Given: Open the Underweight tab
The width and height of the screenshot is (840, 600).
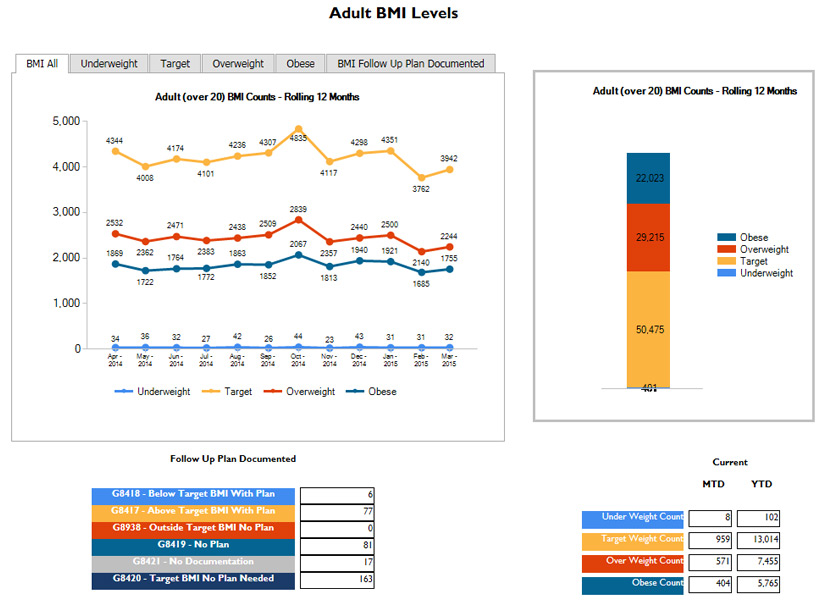Looking at the screenshot, I should point(109,63).
